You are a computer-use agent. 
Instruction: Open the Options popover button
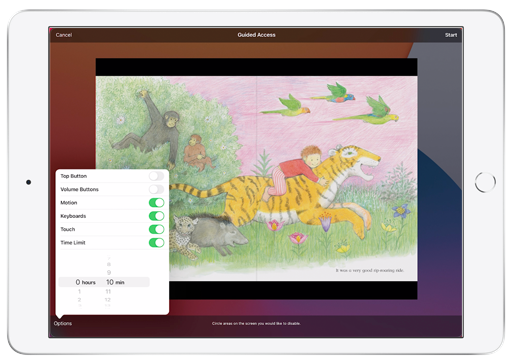point(63,323)
